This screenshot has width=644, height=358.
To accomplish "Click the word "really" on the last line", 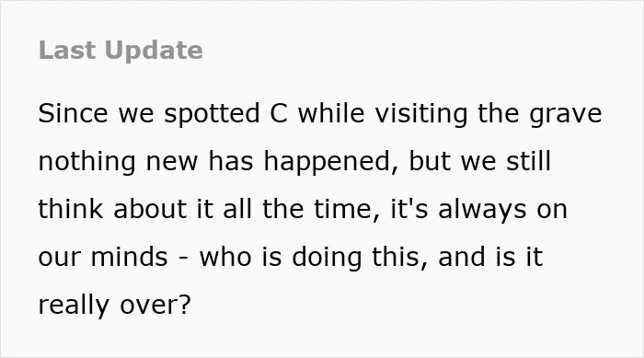I will coord(74,306).
